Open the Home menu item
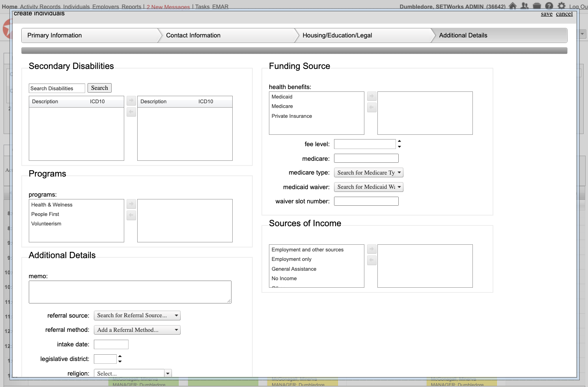This screenshot has height=387, width=588. click(x=9, y=7)
